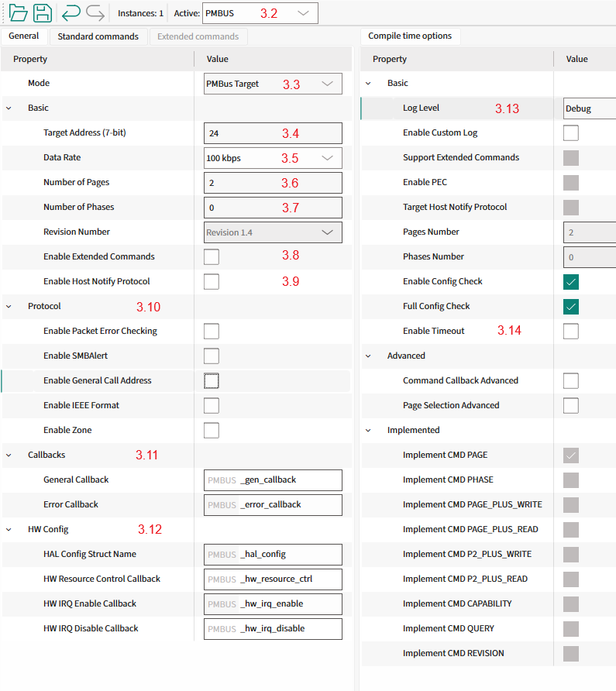Collapse the Callbacks section
Screen dimensions: 616x691
point(9,455)
